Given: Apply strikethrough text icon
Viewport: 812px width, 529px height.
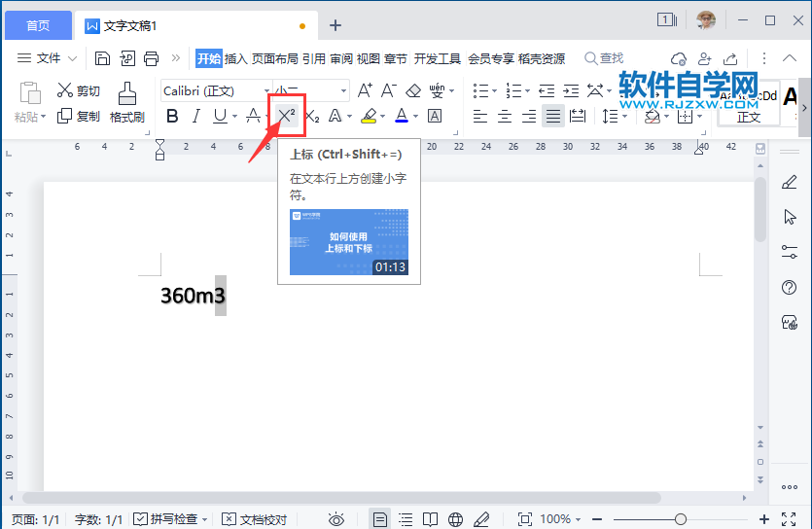Looking at the screenshot, I should click(x=253, y=116).
